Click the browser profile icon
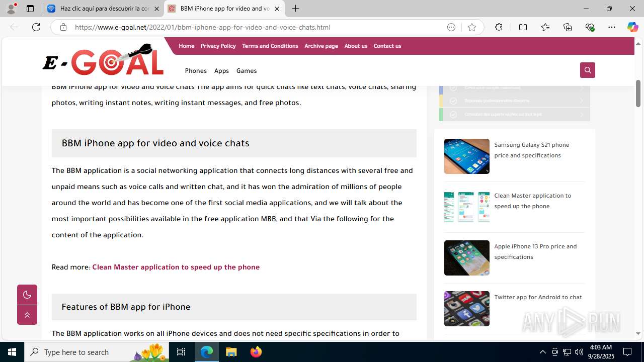644x362 pixels. pos(11,9)
